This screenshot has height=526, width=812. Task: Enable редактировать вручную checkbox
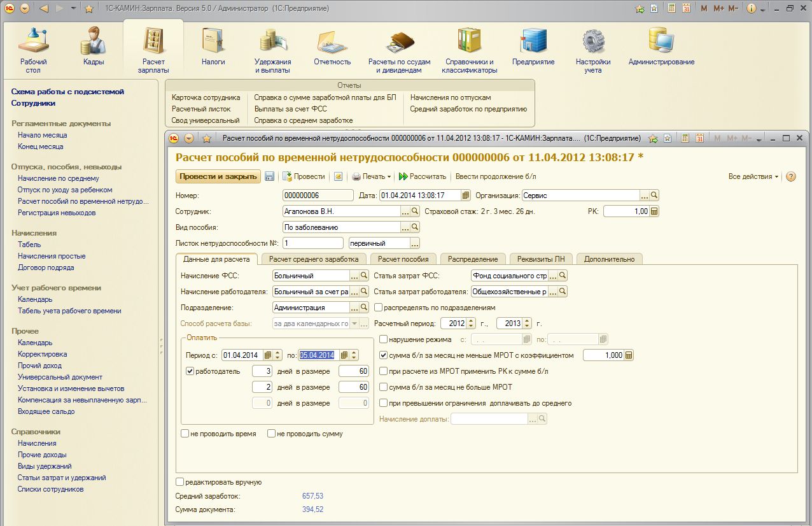179,482
